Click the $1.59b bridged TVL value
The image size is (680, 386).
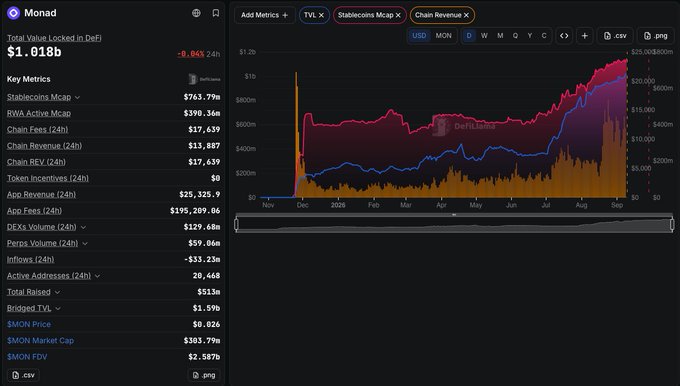click(x=206, y=308)
